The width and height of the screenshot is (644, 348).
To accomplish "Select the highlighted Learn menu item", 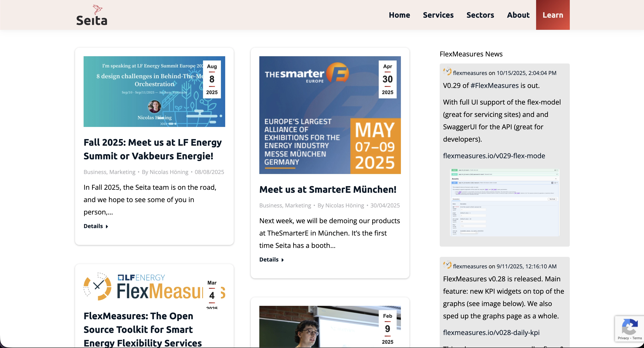I will coord(553,15).
